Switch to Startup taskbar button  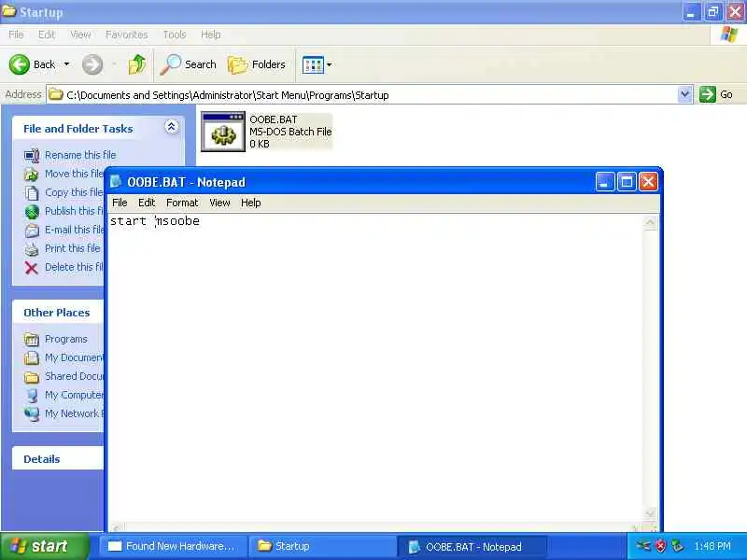(322, 546)
